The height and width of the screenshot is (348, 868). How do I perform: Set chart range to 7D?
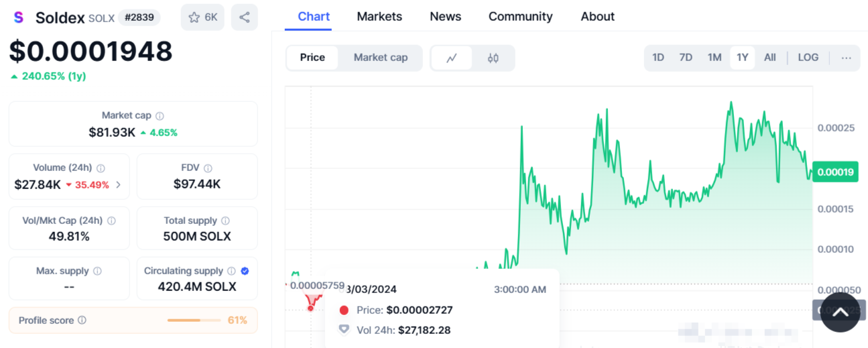(686, 58)
